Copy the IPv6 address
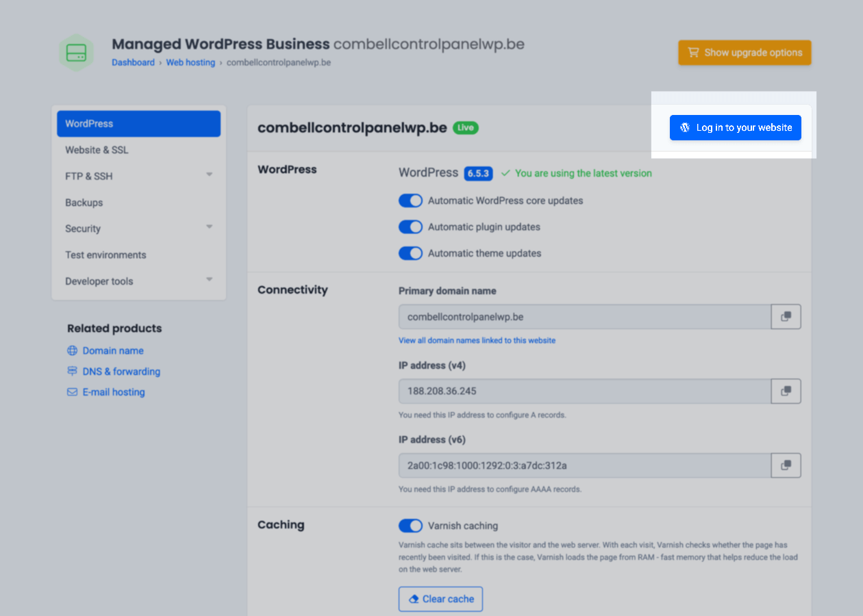 click(786, 465)
